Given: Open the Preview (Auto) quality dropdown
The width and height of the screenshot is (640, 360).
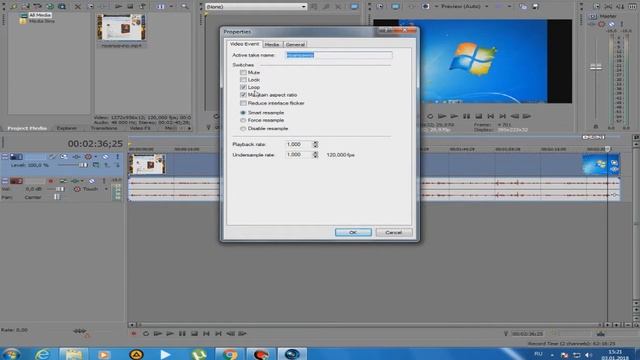Looking at the screenshot, I should point(464,7).
